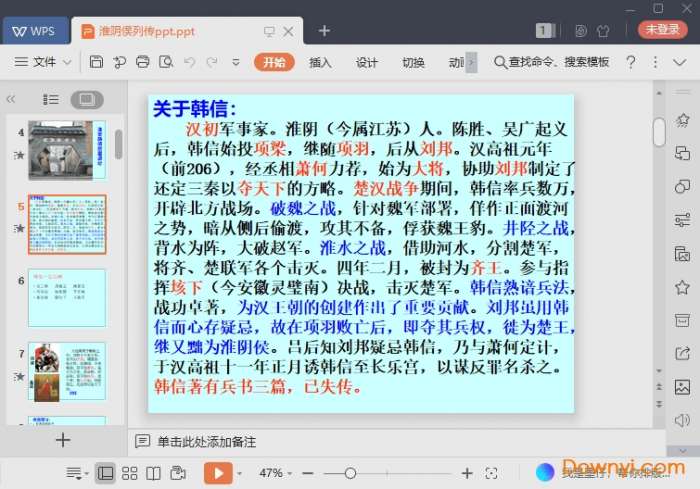The width and height of the screenshot is (700, 489).
Task: Click the export to PDF icon
Action: 119,62
